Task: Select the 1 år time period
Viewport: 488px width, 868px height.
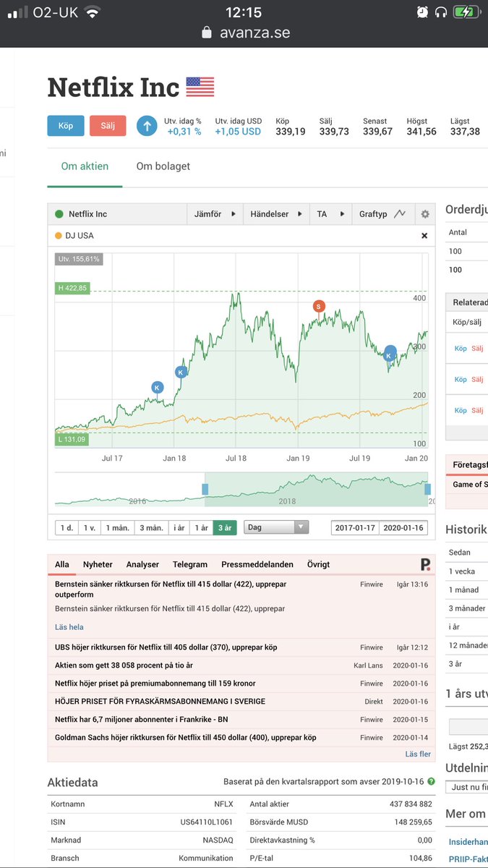Action: [201, 527]
